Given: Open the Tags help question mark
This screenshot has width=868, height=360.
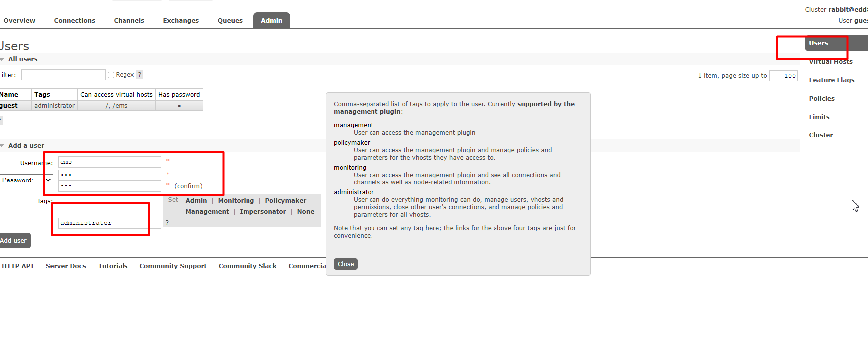Looking at the screenshot, I should point(167,223).
